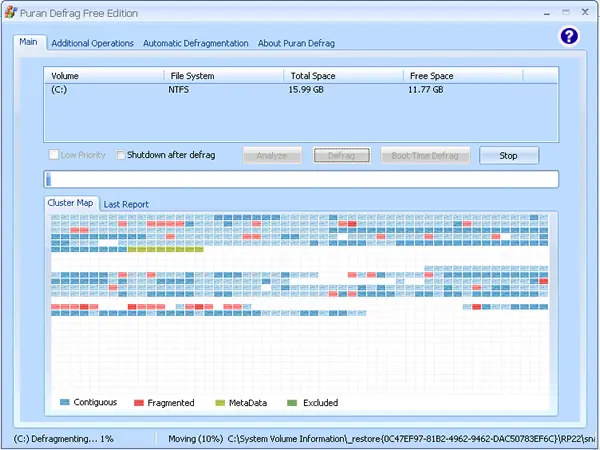Image resolution: width=600 pixels, height=450 pixels.
Task: Click the Puran Defrag app logo icon
Action: (x=10, y=13)
